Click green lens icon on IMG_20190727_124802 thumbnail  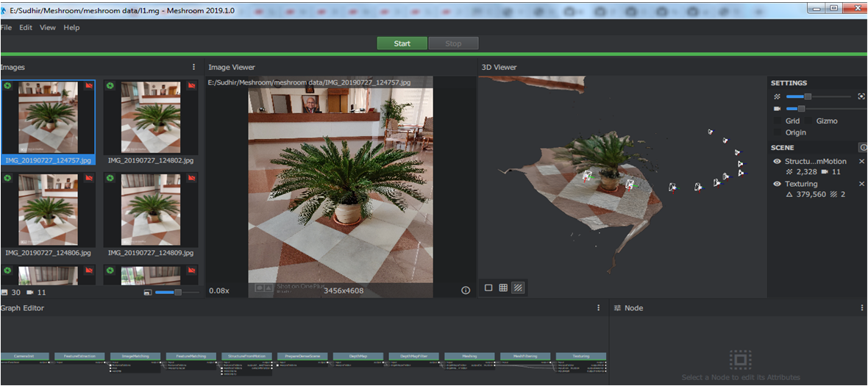(110, 86)
